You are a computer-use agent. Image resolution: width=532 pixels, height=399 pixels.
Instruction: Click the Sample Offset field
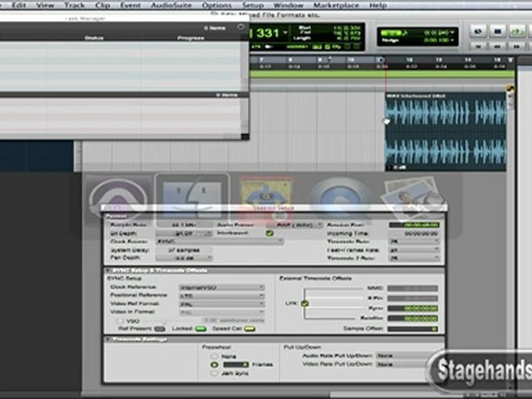click(412, 329)
